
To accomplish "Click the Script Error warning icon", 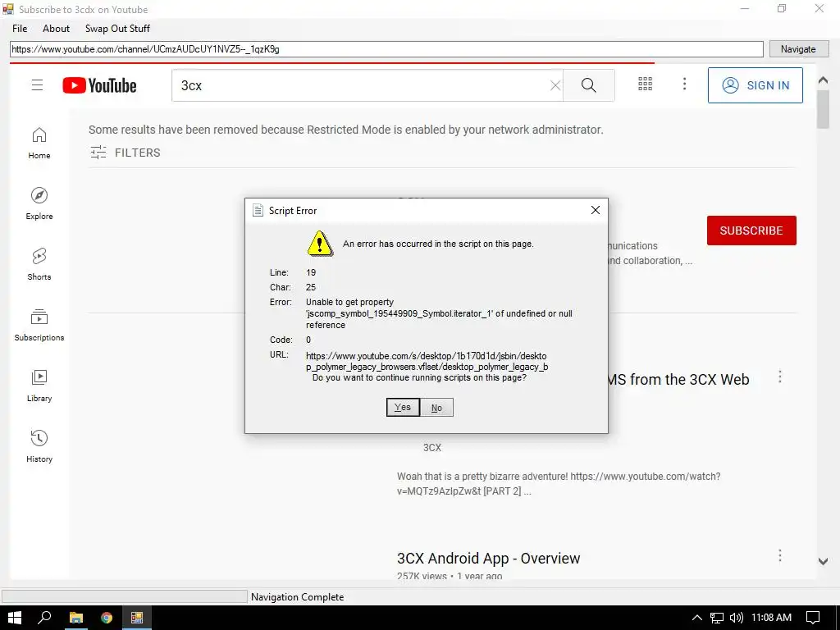I will (320, 243).
